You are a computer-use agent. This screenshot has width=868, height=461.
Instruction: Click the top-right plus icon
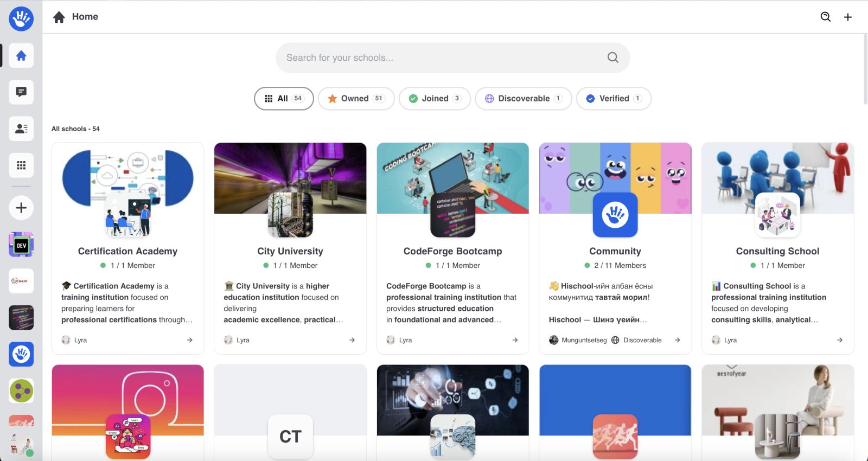click(848, 17)
